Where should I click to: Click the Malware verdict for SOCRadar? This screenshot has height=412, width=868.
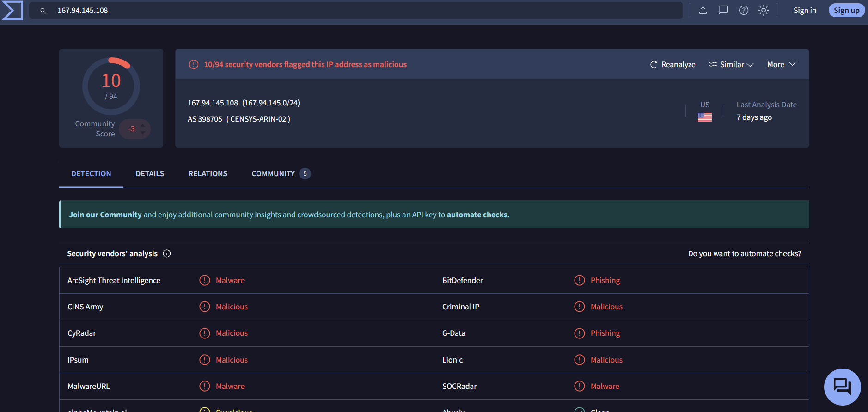click(x=605, y=386)
